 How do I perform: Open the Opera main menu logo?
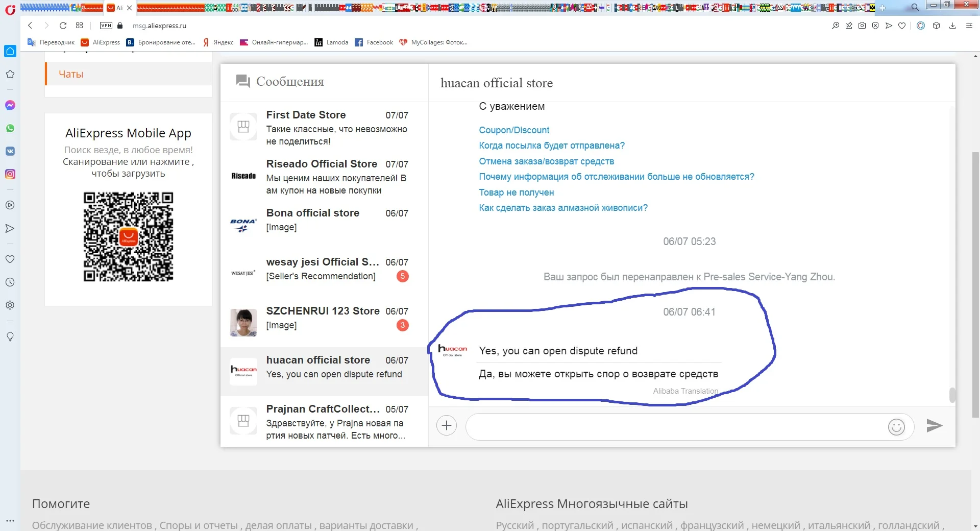tap(10, 9)
